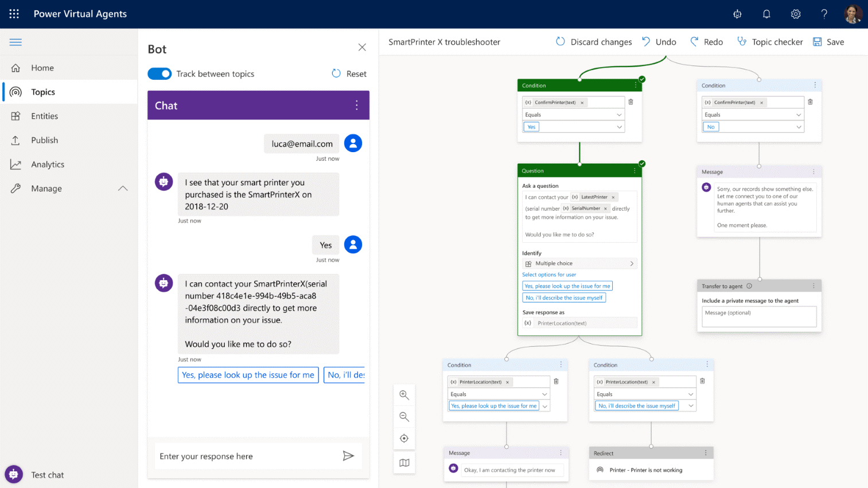
Task: Zoom in on the authoring canvas
Action: pyautogui.click(x=404, y=395)
